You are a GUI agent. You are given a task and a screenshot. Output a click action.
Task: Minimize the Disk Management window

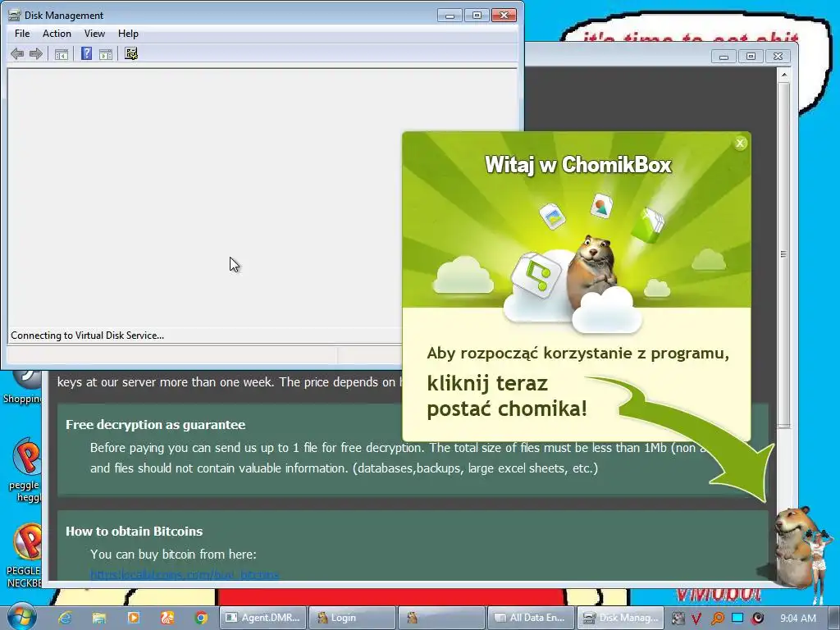point(450,15)
